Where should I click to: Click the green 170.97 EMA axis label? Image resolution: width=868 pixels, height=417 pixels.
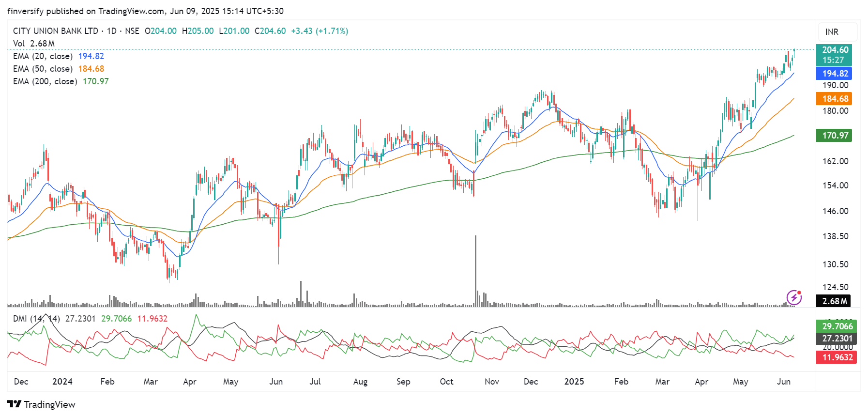834,136
